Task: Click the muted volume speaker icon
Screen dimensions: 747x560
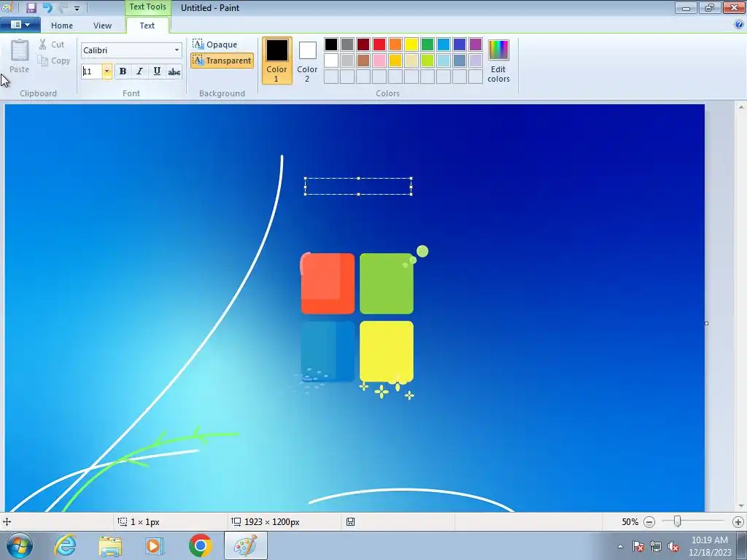Action: [673, 546]
